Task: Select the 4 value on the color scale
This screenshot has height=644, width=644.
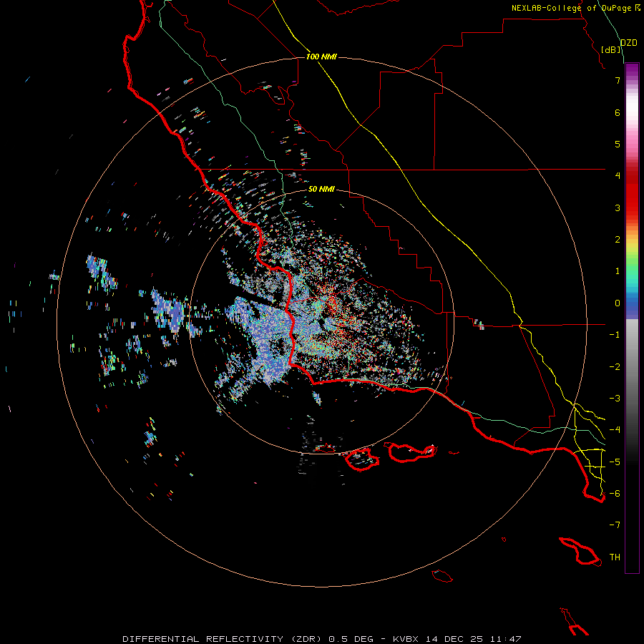Action: (618, 176)
